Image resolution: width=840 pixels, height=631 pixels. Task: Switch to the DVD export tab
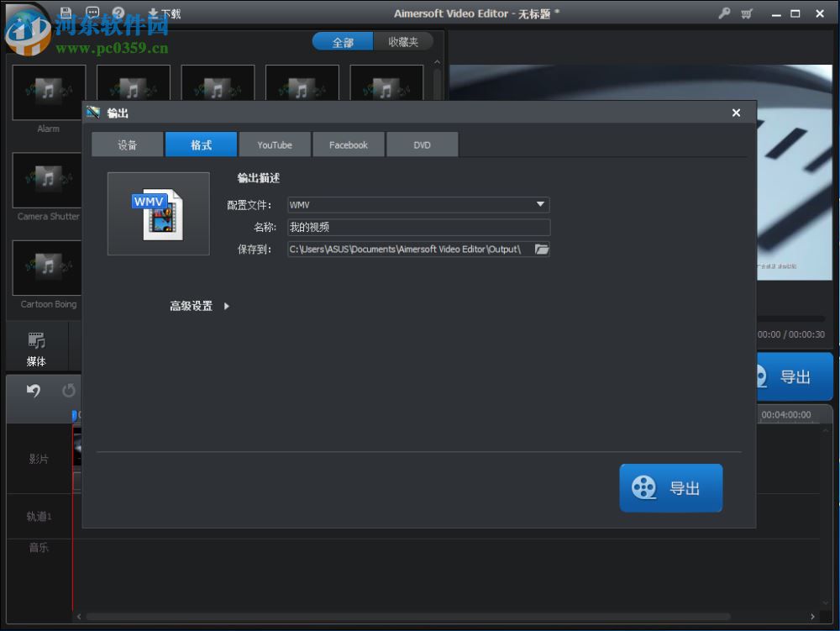click(x=422, y=144)
